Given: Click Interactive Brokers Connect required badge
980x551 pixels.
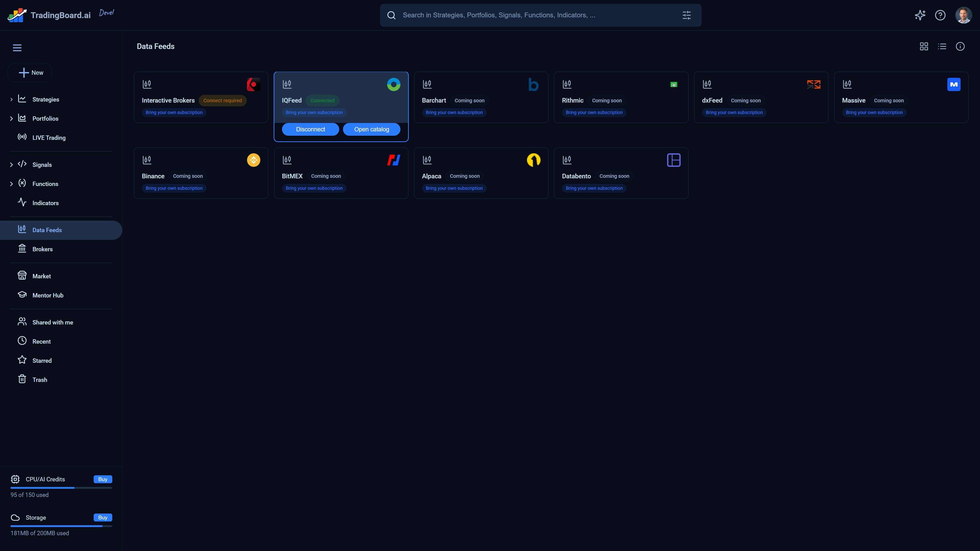Looking at the screenshot, I should coord(223,101).
